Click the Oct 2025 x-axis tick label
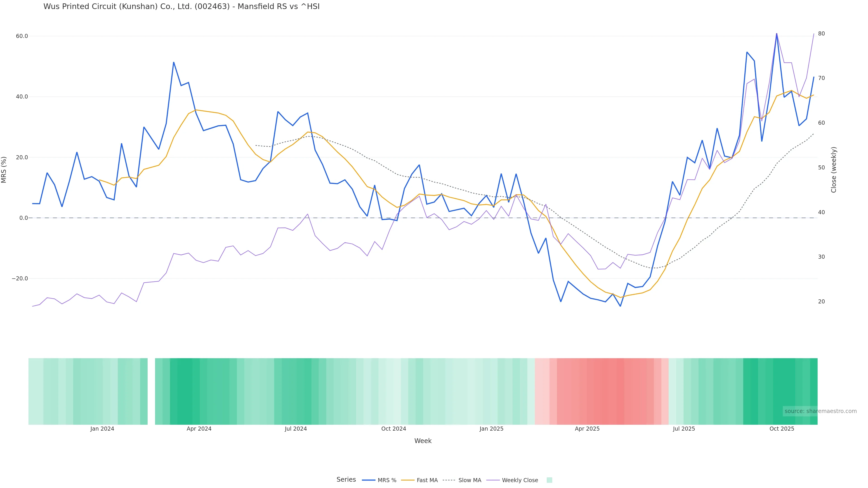868x488 pixels. [782, 429]
